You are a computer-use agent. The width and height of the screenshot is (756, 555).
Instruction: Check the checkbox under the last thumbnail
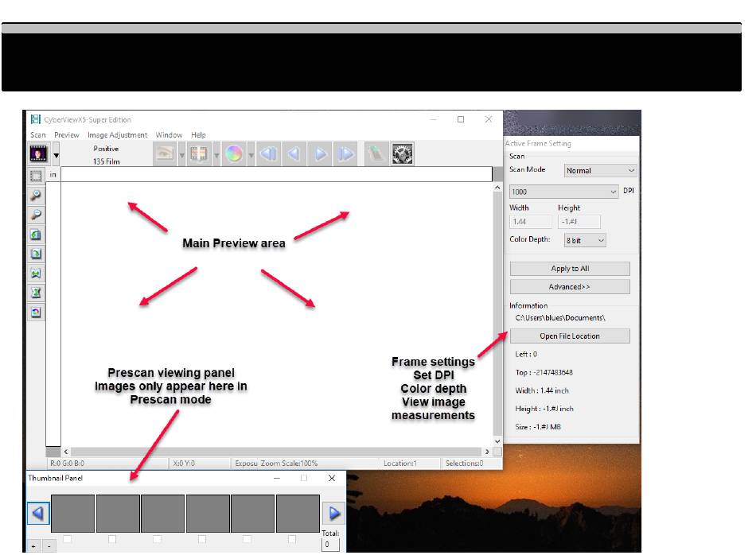[292, 539]
